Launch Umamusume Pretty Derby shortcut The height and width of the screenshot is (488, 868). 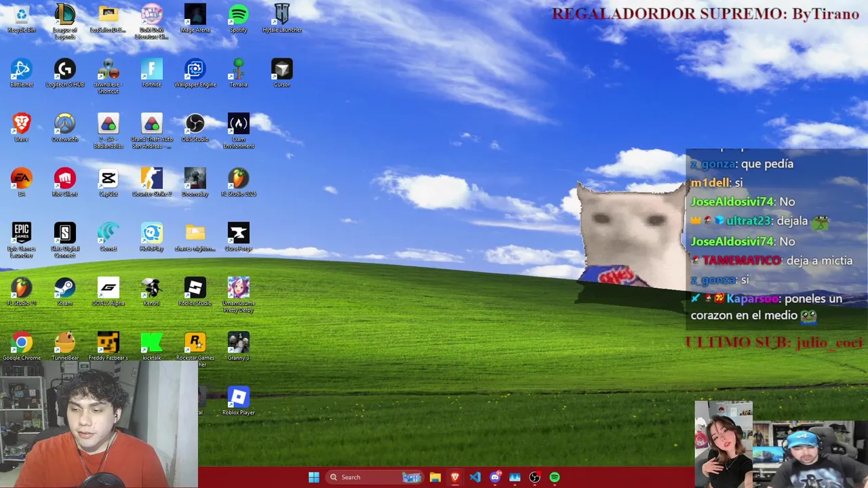click(x=239, y=295)
